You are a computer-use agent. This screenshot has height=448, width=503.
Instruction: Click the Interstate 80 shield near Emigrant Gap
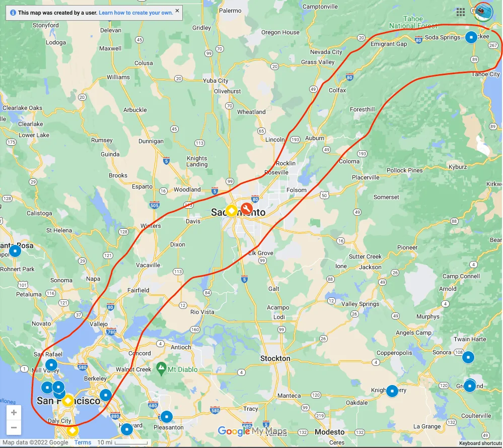tap(418, 40)
